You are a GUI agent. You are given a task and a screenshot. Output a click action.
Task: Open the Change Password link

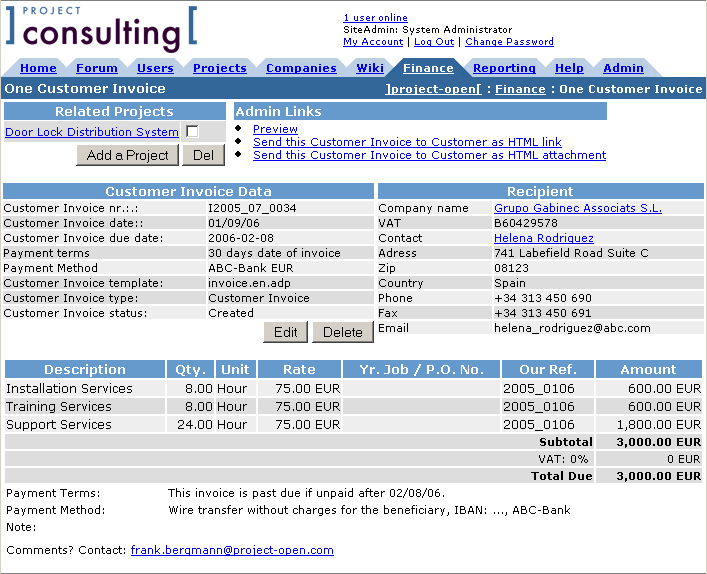(509, 42)
